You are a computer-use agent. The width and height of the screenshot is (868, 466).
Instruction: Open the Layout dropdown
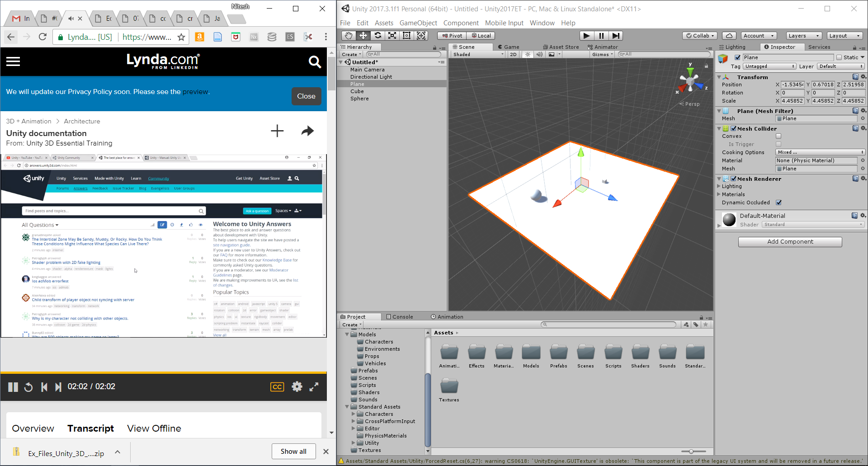(844, 36)
